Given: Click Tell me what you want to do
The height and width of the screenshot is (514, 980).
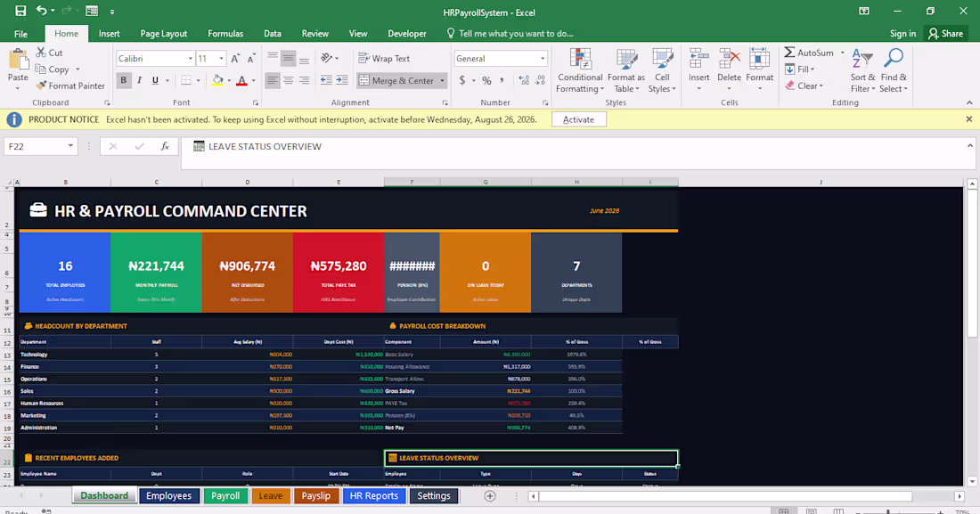Looking at the screenshot, I should point(510,34).
